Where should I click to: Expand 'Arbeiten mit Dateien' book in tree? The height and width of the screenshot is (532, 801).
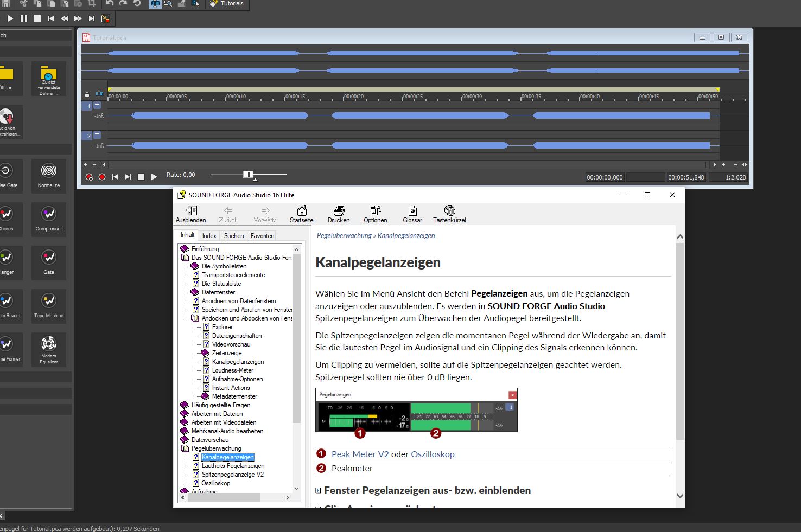tap(185, 414)
